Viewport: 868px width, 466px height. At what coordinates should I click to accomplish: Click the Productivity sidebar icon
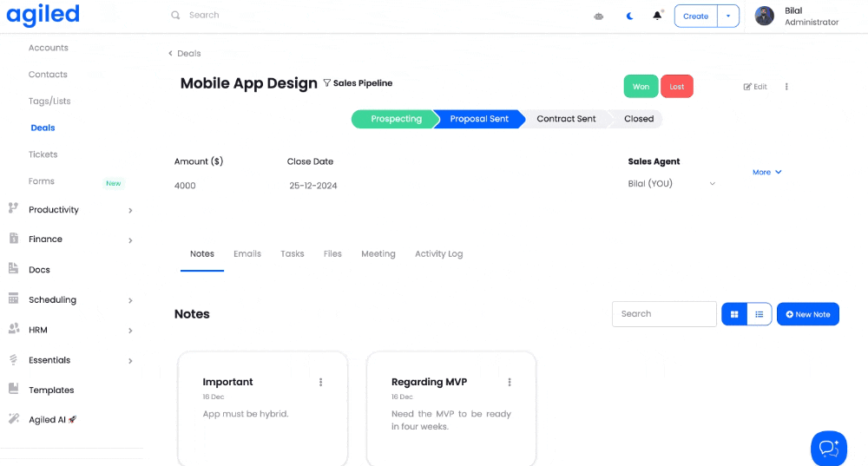click(x=13, y=208)
